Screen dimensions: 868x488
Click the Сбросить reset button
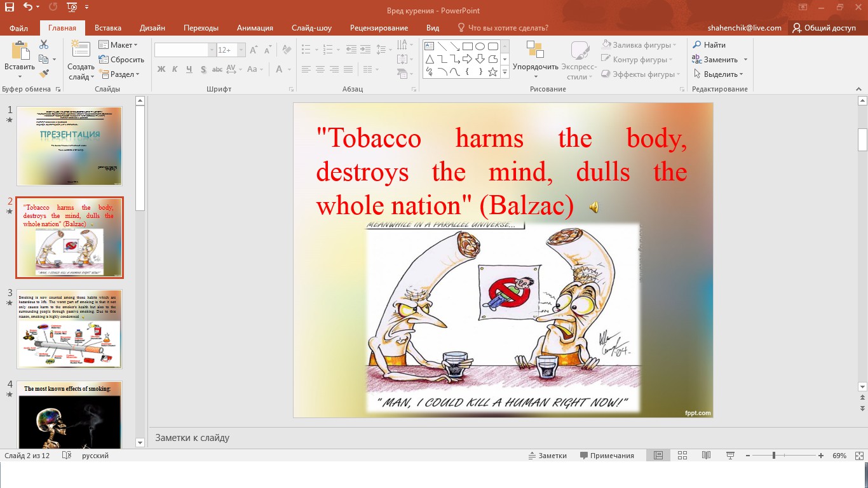pyautogui.click(x=122, y=60)
